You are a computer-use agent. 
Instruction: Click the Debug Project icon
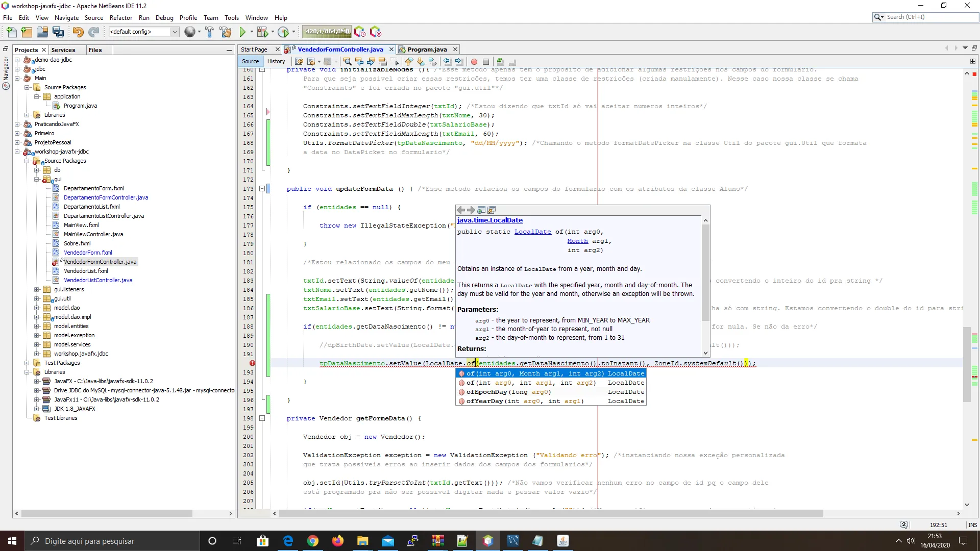tap(262, 32)
